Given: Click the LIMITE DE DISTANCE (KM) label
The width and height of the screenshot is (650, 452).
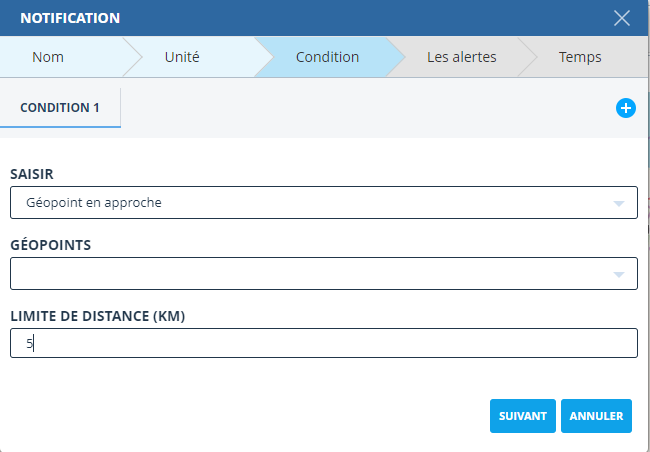Looking at the screenshot, I should [x=98, y=316].
